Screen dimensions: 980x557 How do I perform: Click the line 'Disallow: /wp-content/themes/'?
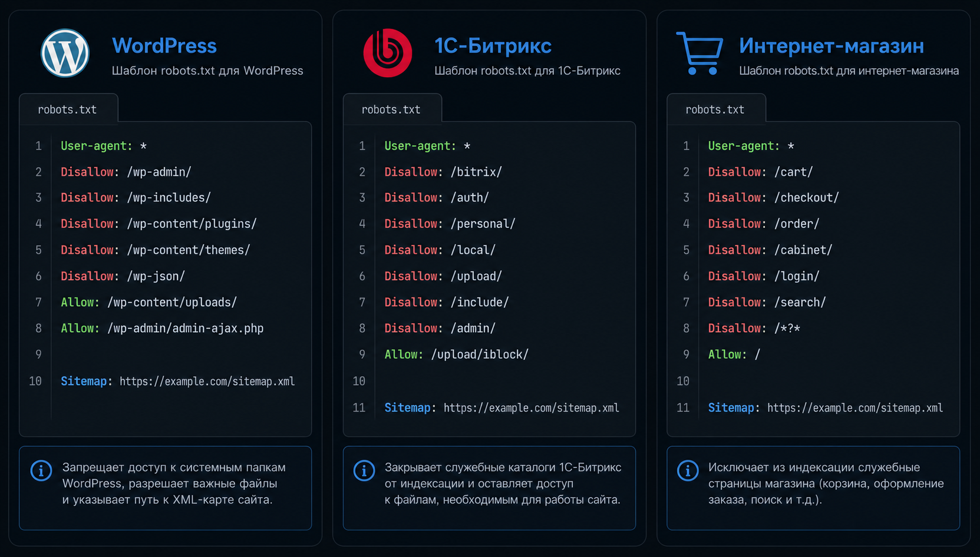pos(156,250)
